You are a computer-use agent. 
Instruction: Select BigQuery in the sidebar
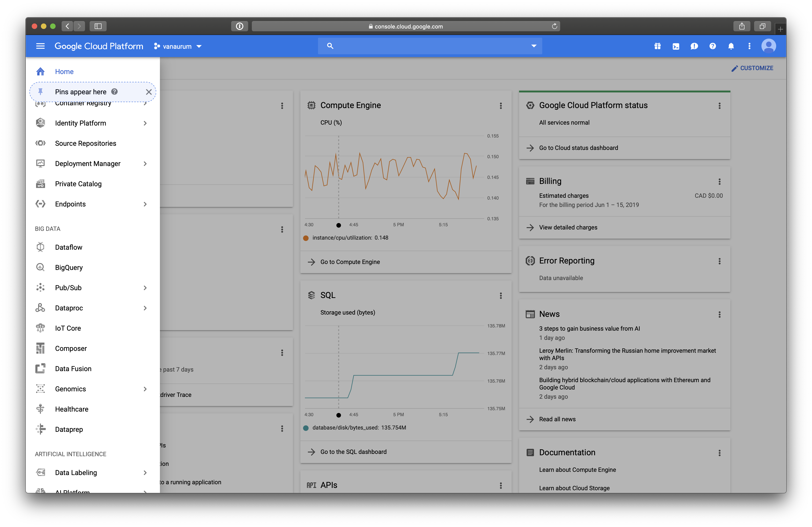(x=93, y=267)
